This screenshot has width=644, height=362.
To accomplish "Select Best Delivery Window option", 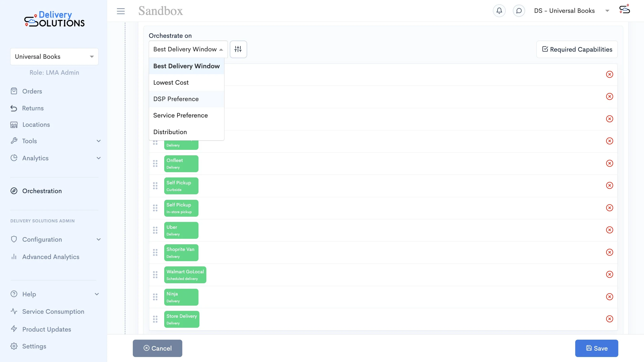I will click(187, 66).
